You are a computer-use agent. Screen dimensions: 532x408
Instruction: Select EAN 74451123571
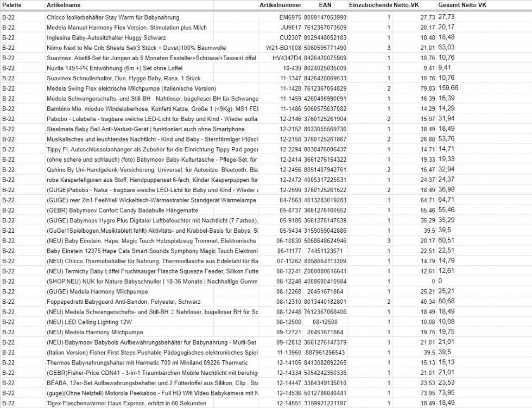coord(325,251)
